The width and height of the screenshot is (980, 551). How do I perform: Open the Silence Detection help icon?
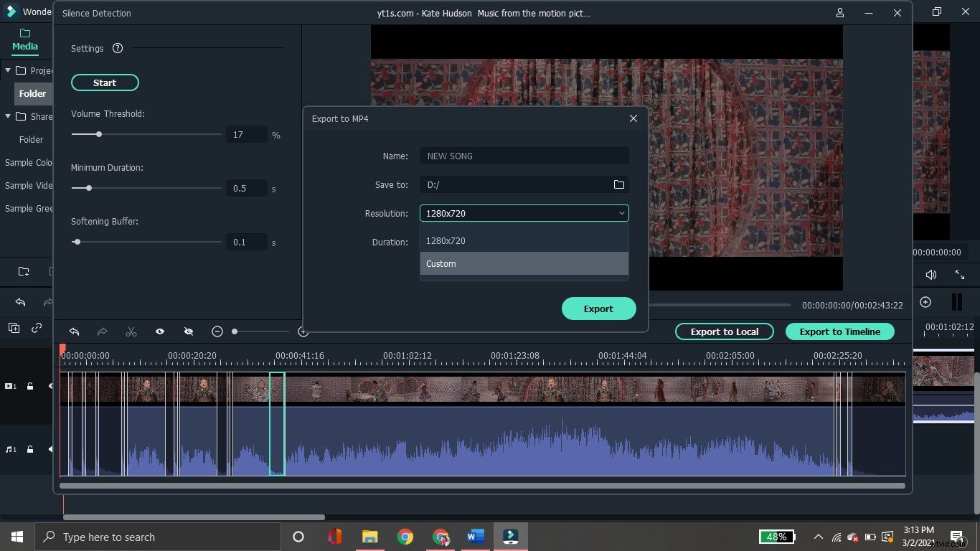[117, 48]
